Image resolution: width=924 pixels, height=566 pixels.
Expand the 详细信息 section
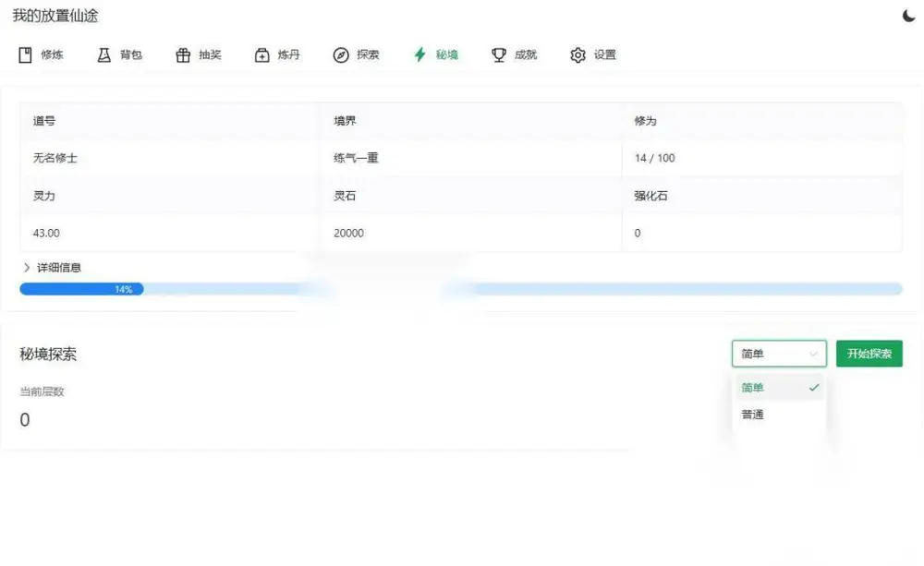52,268
